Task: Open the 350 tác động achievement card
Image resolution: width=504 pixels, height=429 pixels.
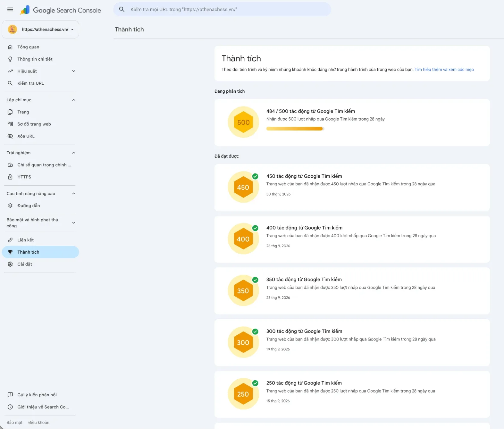Action: 352,291
